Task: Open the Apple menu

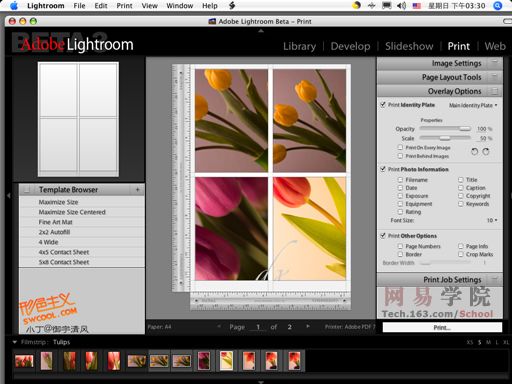Action: [x=14, y=6]
